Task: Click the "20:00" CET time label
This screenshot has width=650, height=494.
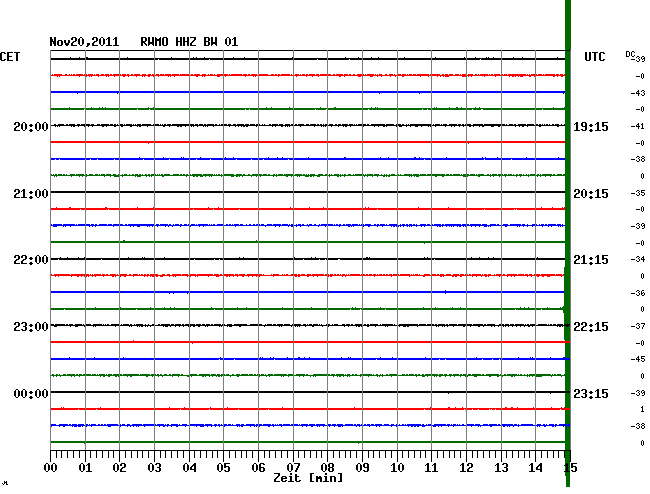Action: 31,126
